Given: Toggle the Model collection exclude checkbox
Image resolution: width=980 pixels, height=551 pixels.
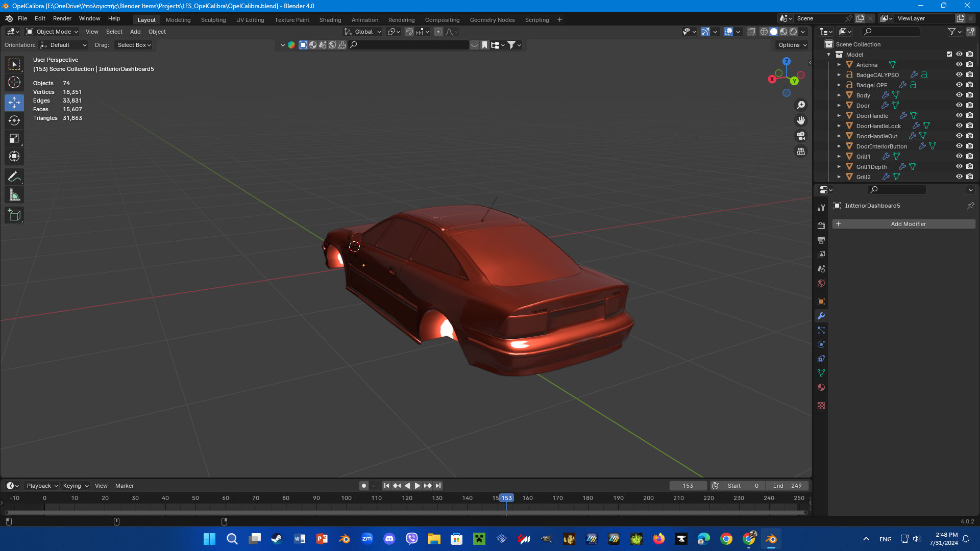Looking at the screenshot, I should (949, 54).
